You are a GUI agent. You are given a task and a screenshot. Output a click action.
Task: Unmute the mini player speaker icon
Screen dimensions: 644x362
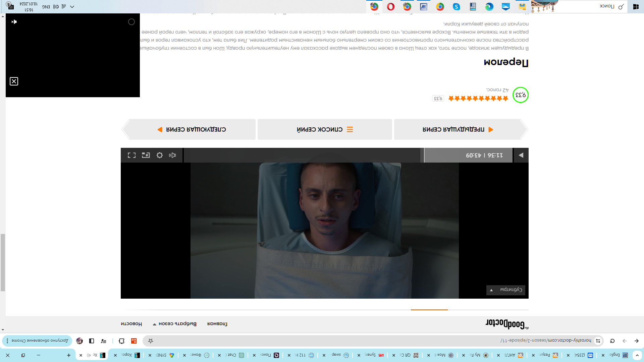tap(14, 22)
